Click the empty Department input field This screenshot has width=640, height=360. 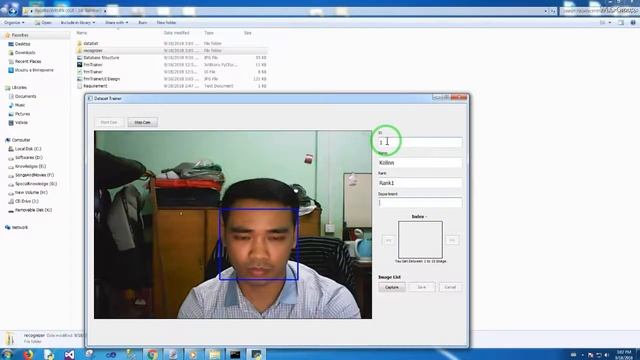click(420, 202)
